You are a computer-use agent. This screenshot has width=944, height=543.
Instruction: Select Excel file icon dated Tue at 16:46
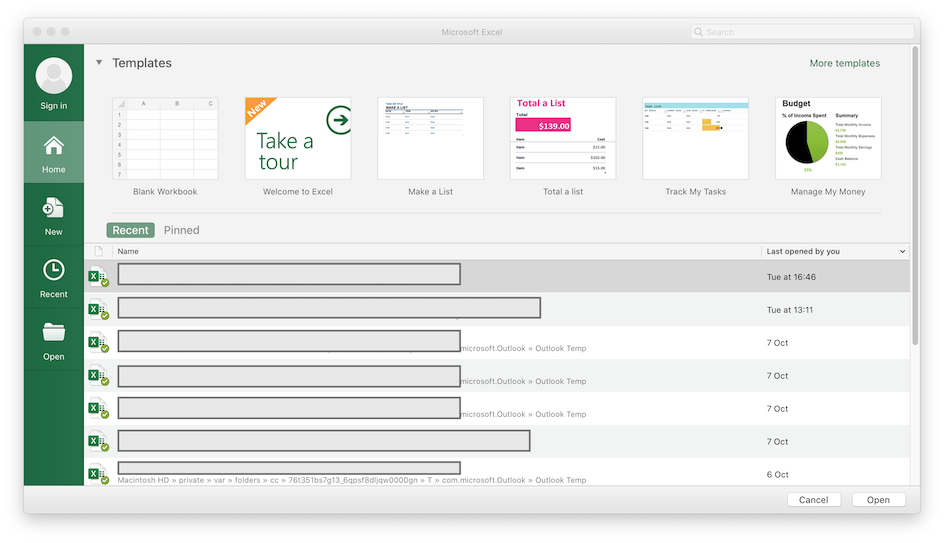[x=98, y=277]
